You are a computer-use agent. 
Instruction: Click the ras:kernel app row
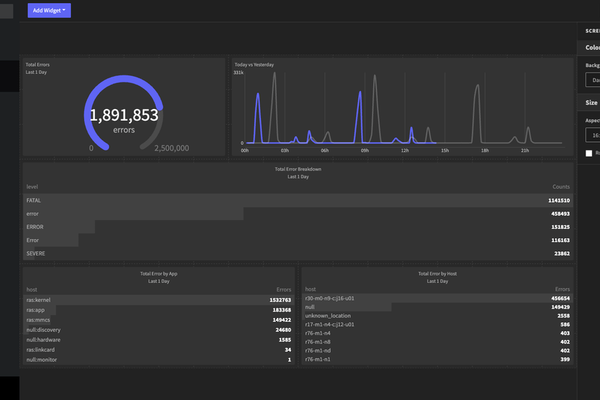(159, 300)
